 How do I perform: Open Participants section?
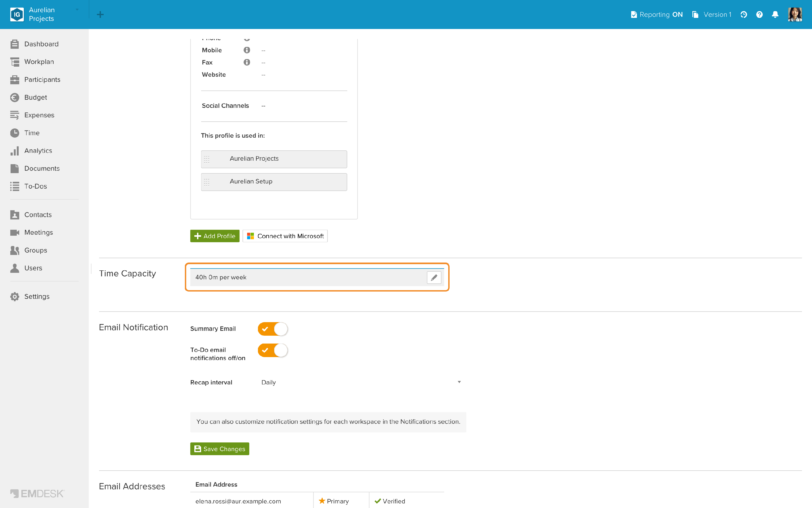coord(35,80)
